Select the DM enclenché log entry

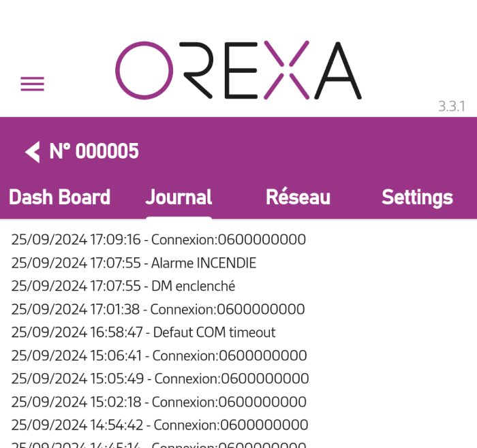tap(123, 286)
